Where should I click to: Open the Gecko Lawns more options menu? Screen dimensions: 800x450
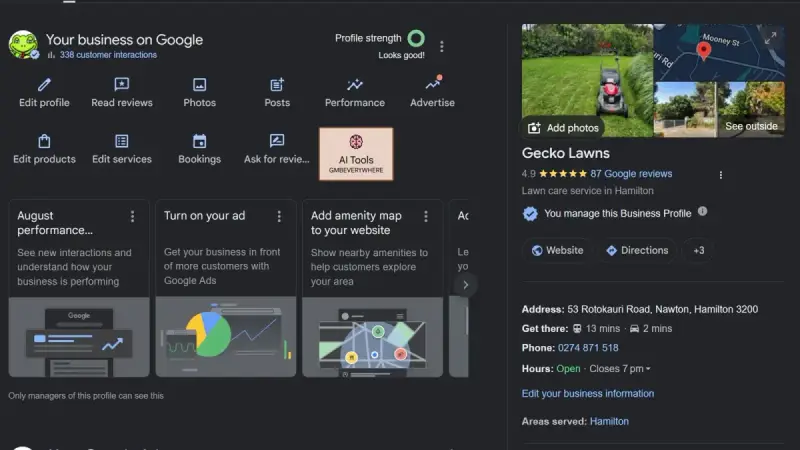(x=720, y=175)
